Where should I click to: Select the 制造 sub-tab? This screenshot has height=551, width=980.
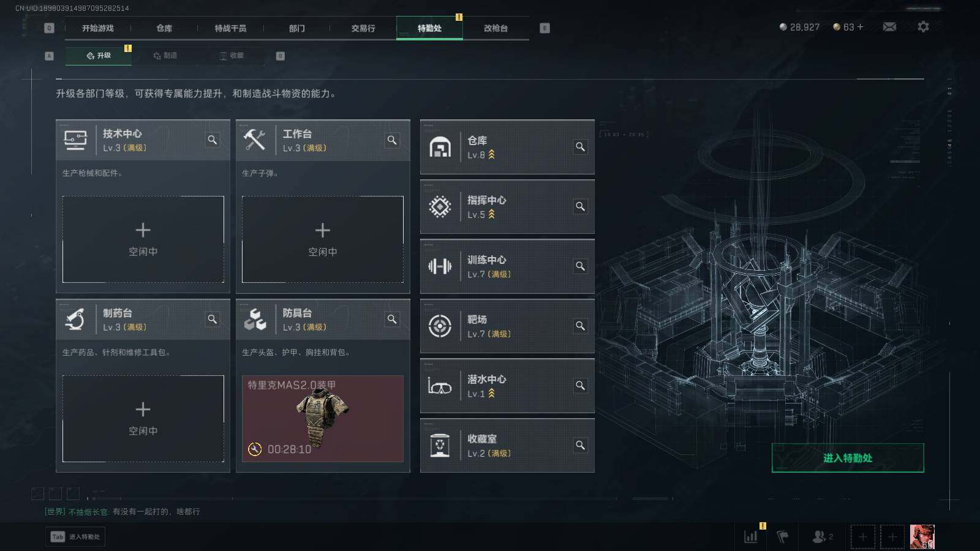click(165, 56)
